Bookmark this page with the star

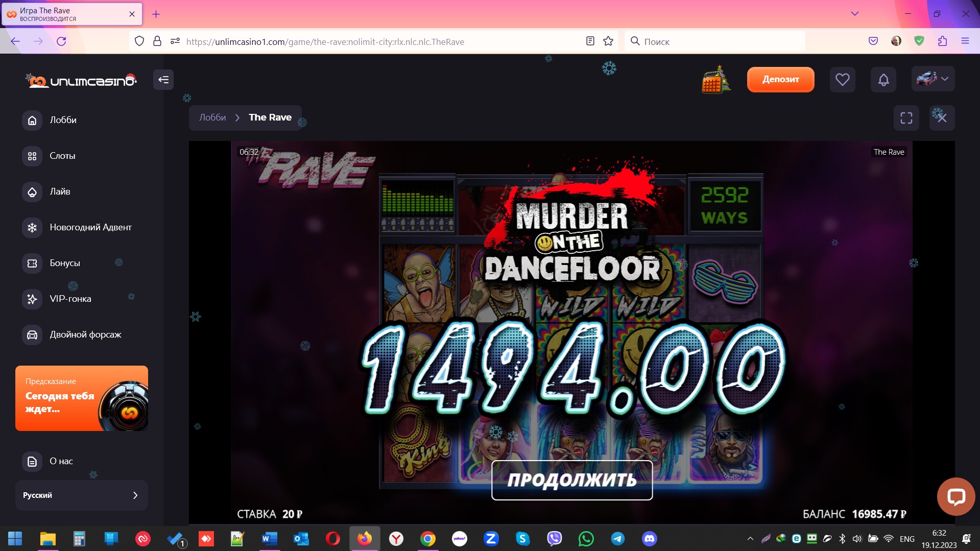point(608,41)
